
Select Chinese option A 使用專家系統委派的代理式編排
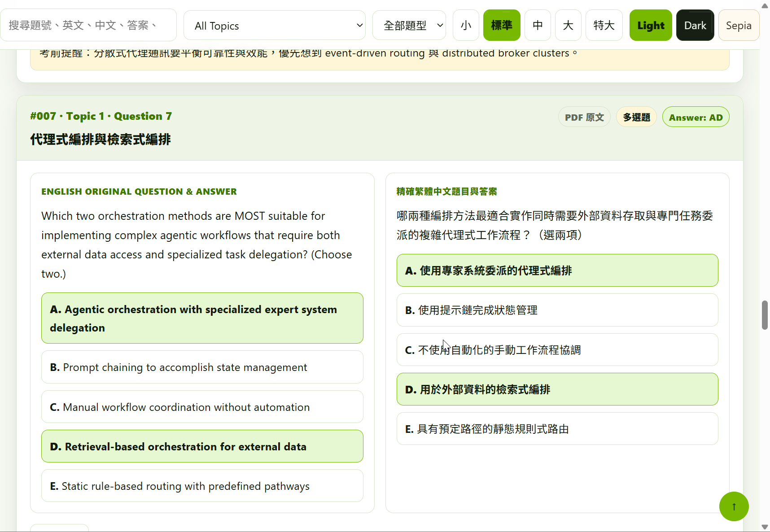pyautogui.click(x=557, y=270)
